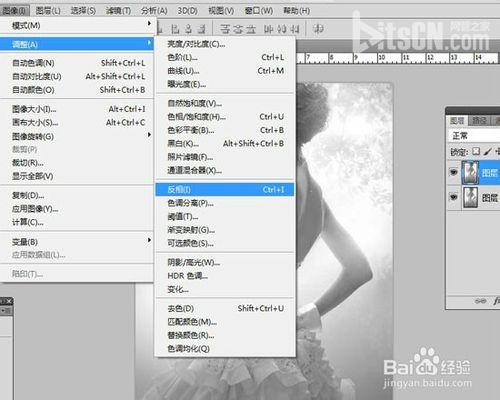Viewport: 500px width, 400px height.
Task: Choose 色相/饱和度(H) adjustment
Action: click(x=225, y=117)
